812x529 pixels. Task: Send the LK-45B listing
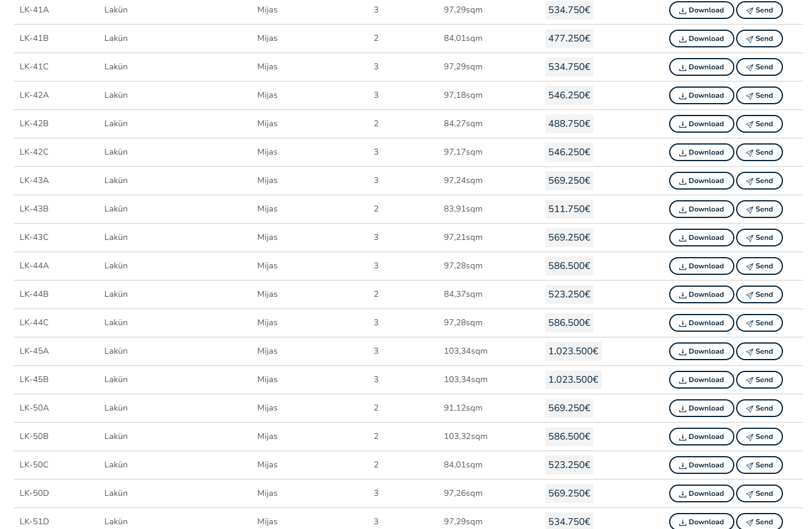click(x=759, y=380)
